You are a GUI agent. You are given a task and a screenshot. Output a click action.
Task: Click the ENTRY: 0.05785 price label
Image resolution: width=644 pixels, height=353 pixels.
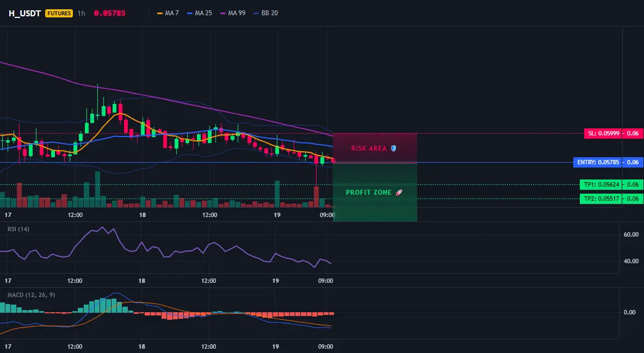(x=598, y=162)
